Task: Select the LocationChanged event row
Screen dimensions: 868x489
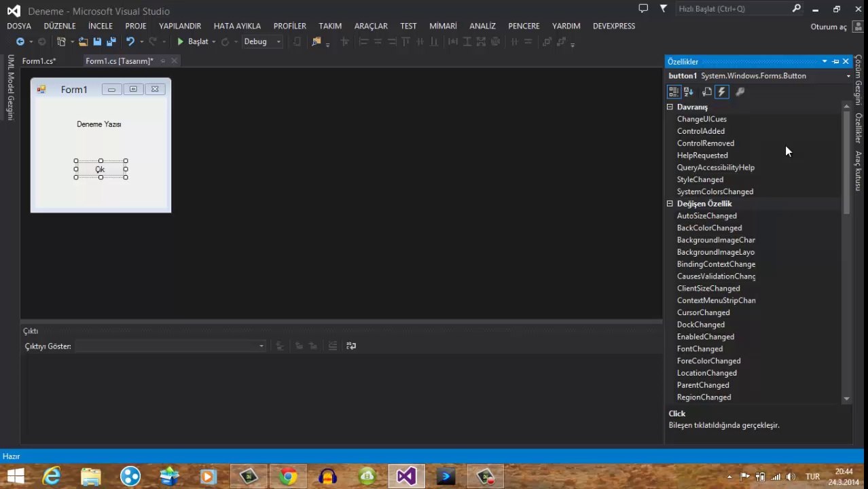Action: click(753, 373)
